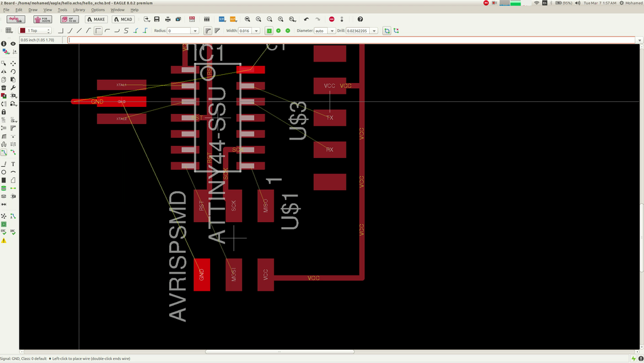This screenshot has height=363, width=644.
Task: Select the Change wrench tool
Action: (13, 87)
